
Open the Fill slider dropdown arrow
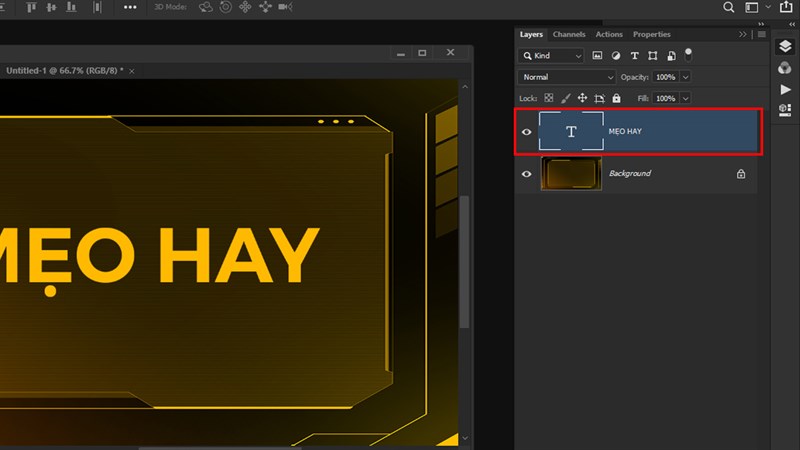tap(686, 98)
